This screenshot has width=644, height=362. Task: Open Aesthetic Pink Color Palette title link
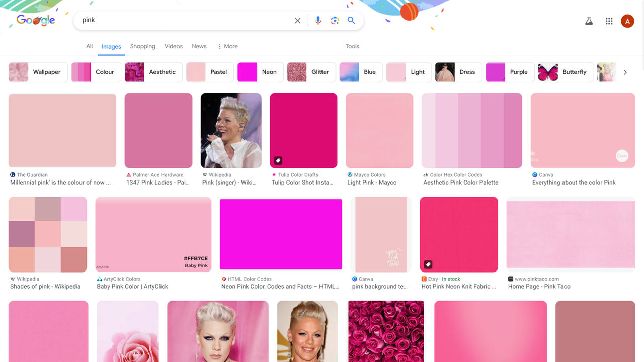click(461, 183)
